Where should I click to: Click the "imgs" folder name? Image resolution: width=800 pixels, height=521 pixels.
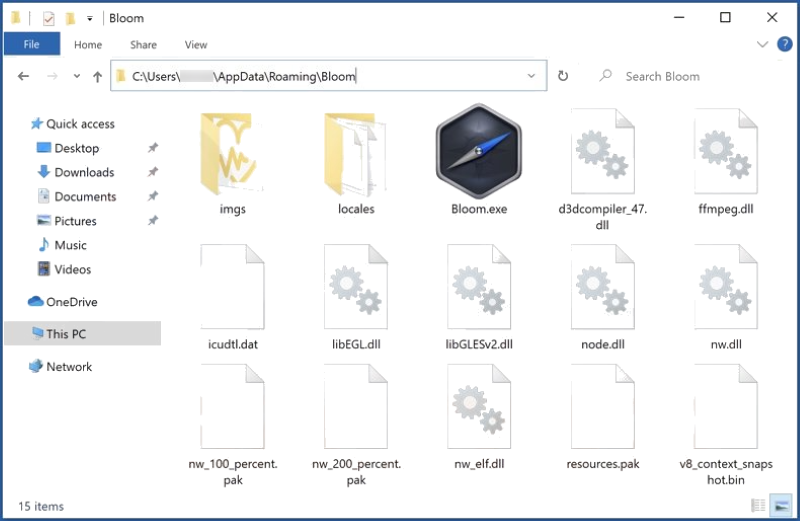pyautogui.click(x=233, y=209)
